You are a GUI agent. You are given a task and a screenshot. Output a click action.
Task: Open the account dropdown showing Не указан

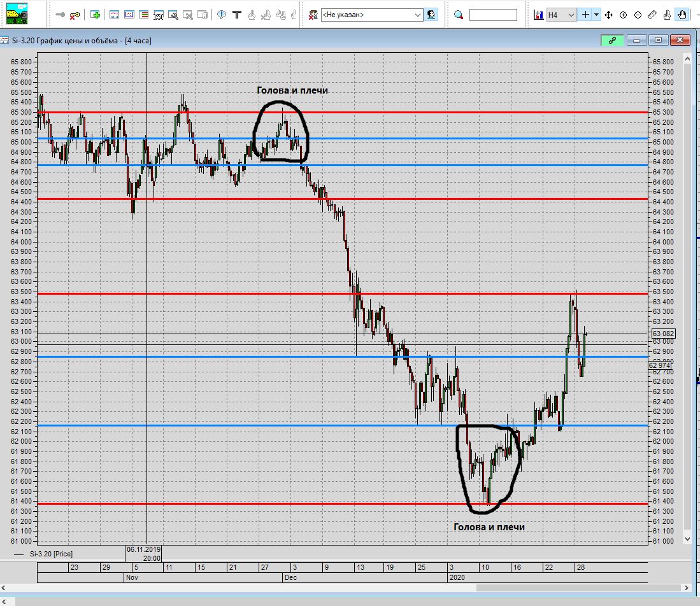[372, 15]
